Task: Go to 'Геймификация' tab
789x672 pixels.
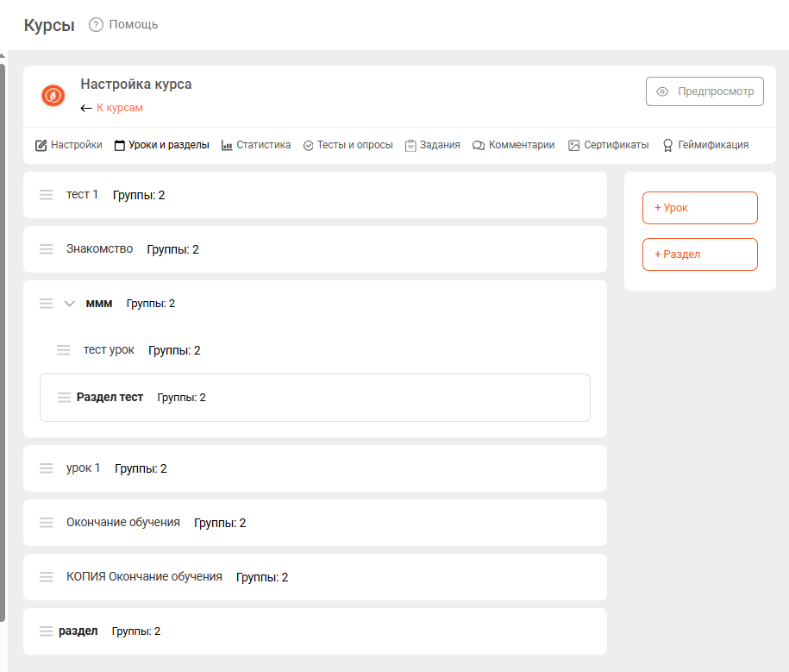Action: [704, 145]
